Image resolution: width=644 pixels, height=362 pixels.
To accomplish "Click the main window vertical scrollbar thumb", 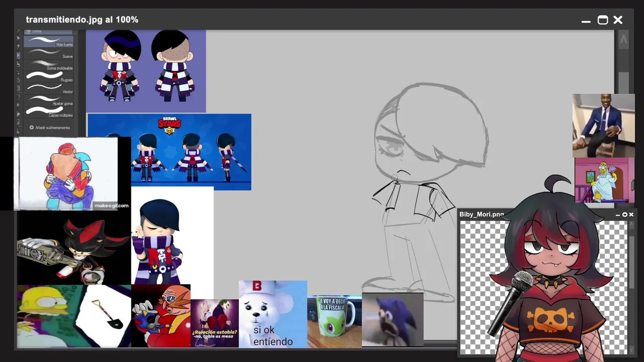I will [623, 83].
